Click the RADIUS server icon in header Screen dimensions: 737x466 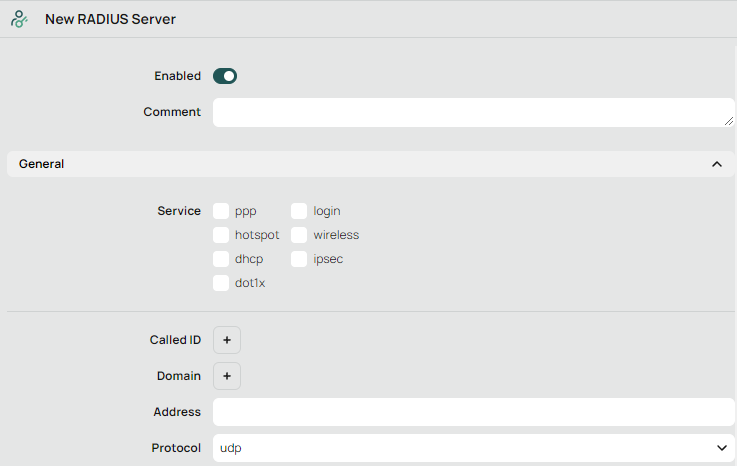[19, 19]
